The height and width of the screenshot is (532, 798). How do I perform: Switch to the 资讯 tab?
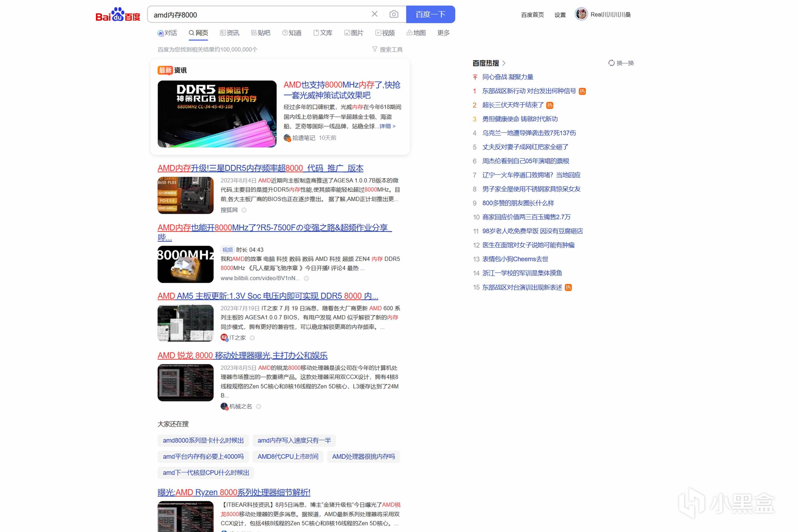230,33
